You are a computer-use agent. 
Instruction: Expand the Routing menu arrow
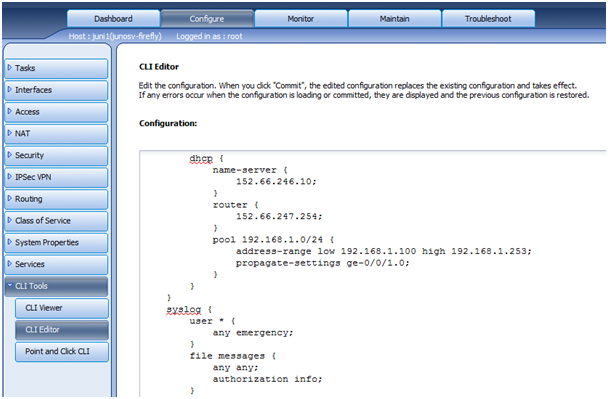[x=10, y=198]
